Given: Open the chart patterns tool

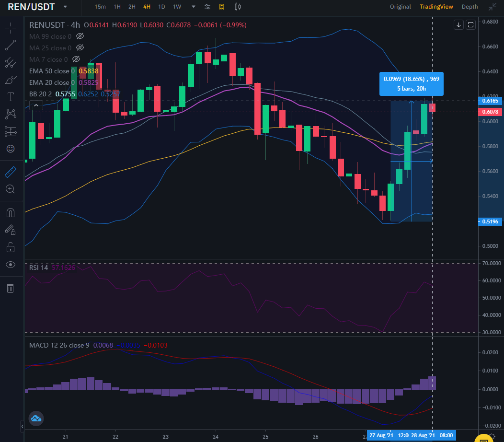Looking at the screenshot, I should pos(11,114).
